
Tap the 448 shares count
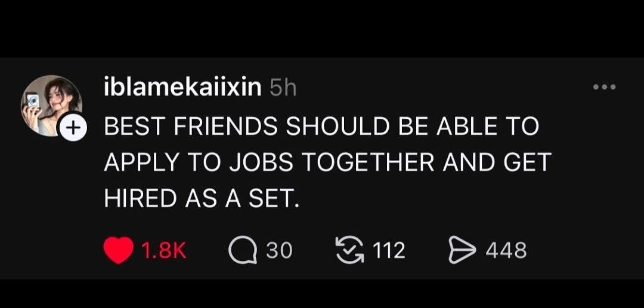(506, 251)
